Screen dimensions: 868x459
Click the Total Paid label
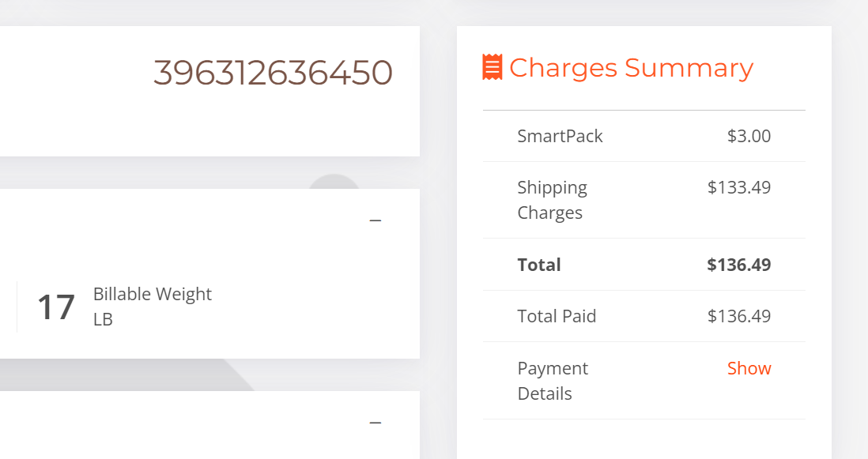click(x=557, y=316)
